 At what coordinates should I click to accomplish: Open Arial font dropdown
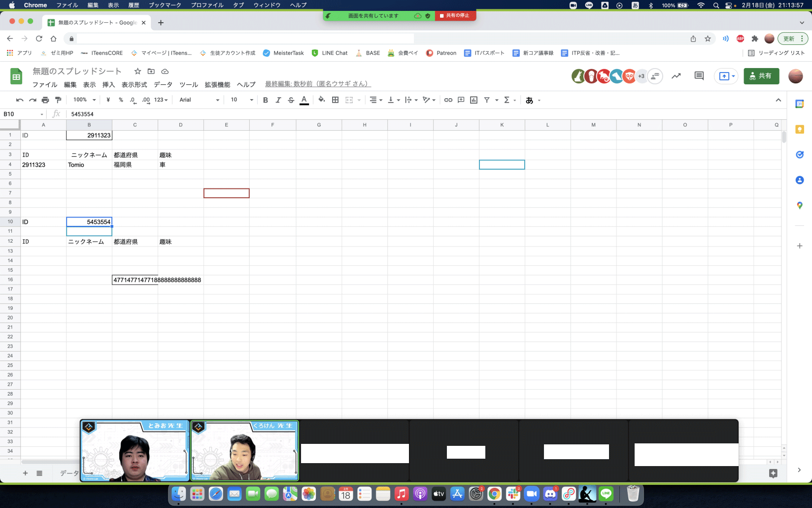coord(199,100)
